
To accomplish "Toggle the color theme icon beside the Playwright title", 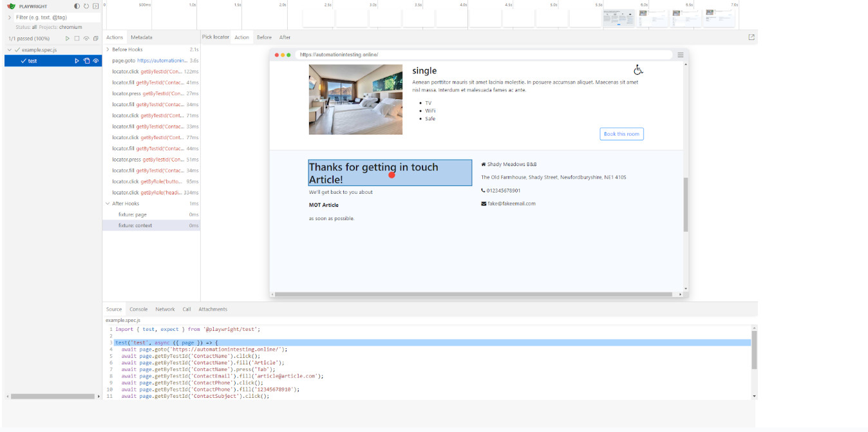I will point(77,6).
